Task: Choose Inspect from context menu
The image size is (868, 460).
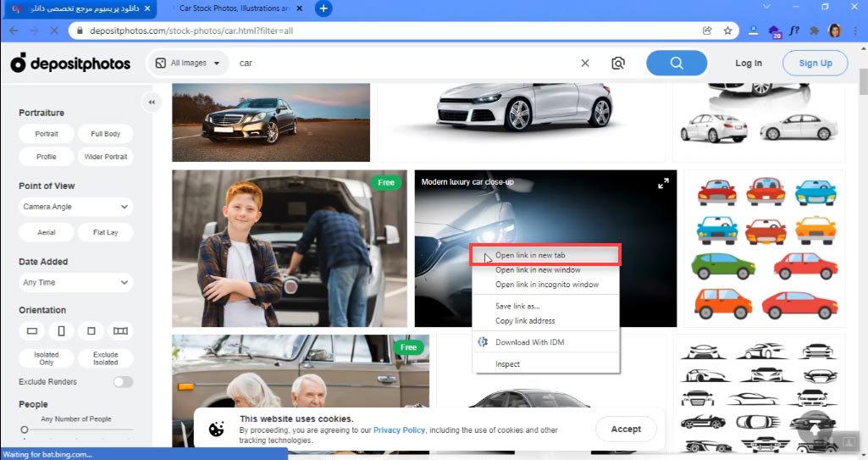Action: (545, 364)
